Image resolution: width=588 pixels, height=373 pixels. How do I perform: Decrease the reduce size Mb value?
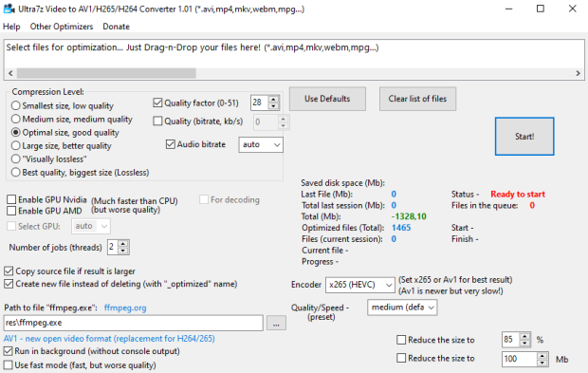click(542, 363)
